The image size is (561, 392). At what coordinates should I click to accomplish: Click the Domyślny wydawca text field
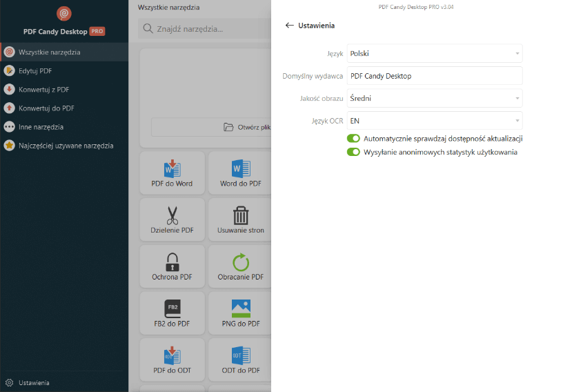click(435, 76)
